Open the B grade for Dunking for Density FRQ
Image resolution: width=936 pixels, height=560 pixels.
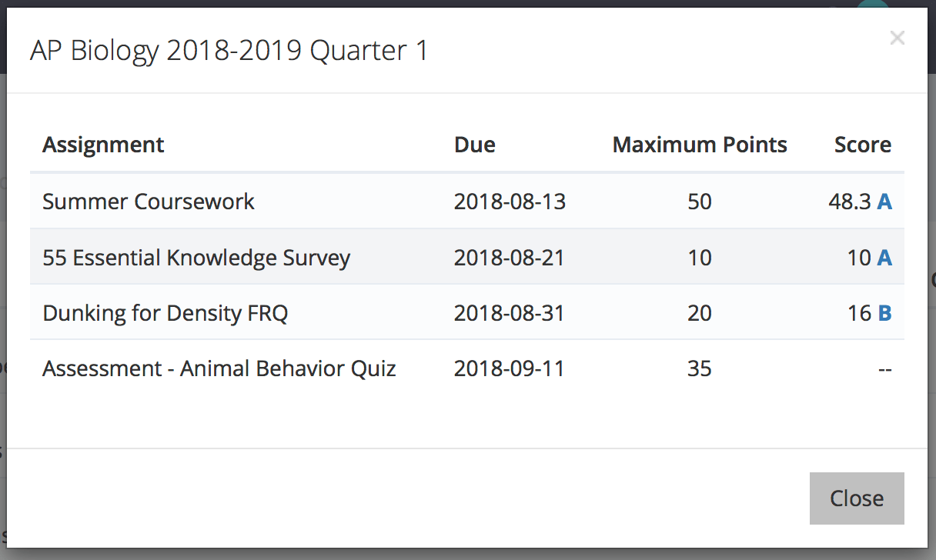885,313
